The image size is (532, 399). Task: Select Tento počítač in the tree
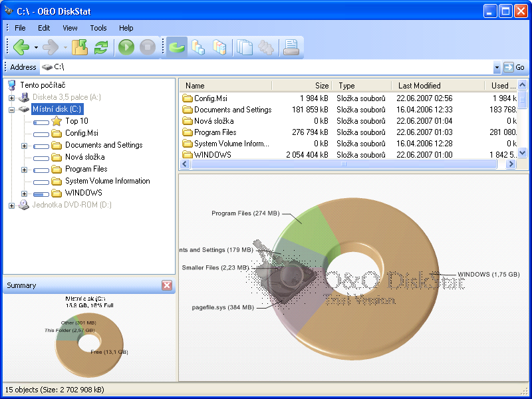click(43, 85)
